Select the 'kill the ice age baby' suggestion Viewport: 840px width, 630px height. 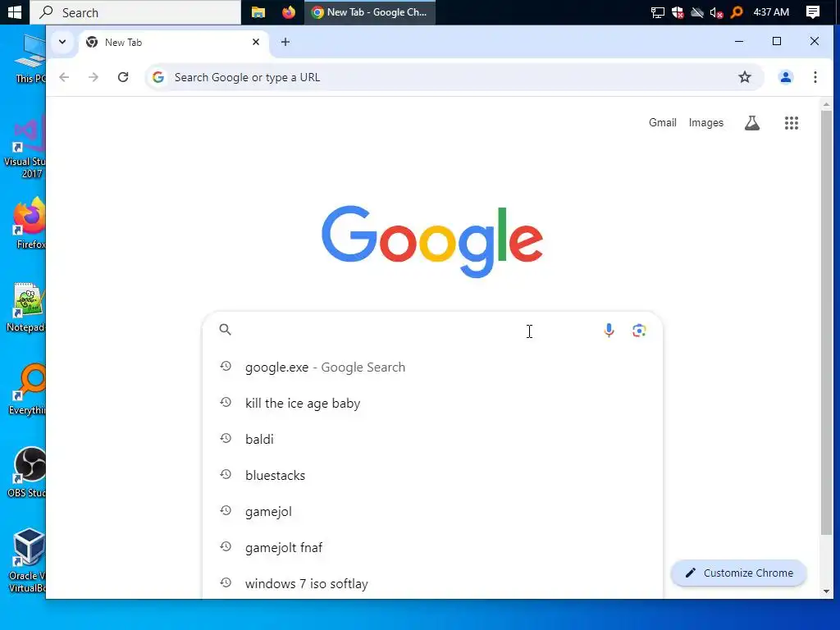point(432,403)
